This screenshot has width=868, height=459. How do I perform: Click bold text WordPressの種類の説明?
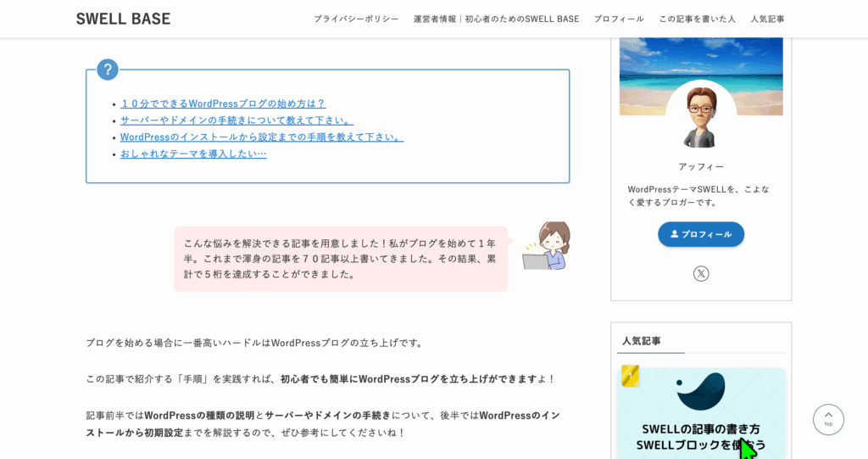pos(199,415)
